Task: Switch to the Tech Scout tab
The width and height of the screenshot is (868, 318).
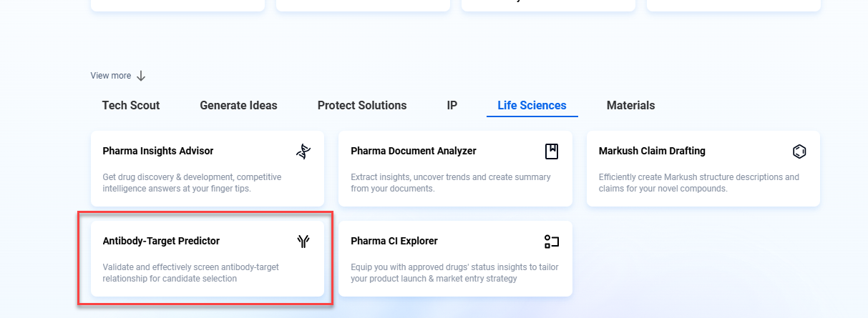Action: pyautogui.click(x=131, y=105)
